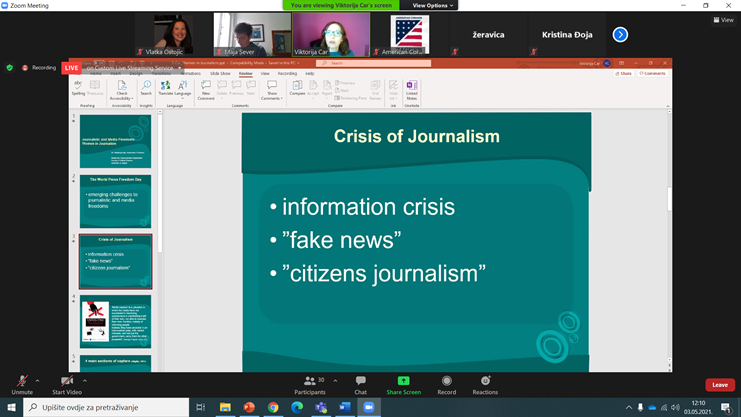Show next participants with the blue arrow
The height and width of the screenshot is (417, 741).
pyautogui.click(x=620, y=35)
